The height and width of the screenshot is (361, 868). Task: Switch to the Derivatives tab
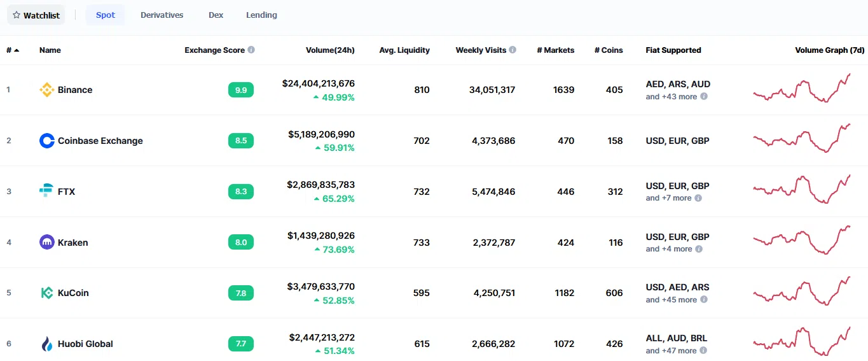[162, 15]
